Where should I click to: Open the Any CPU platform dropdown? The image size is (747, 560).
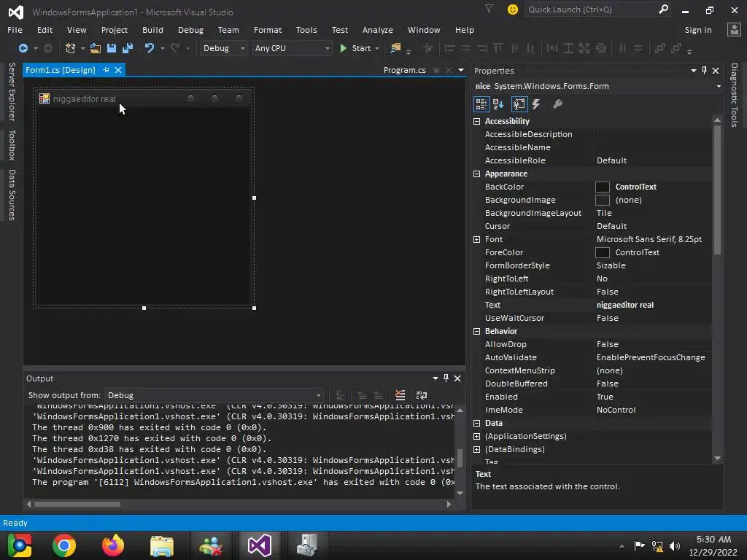tap(292, 48)
